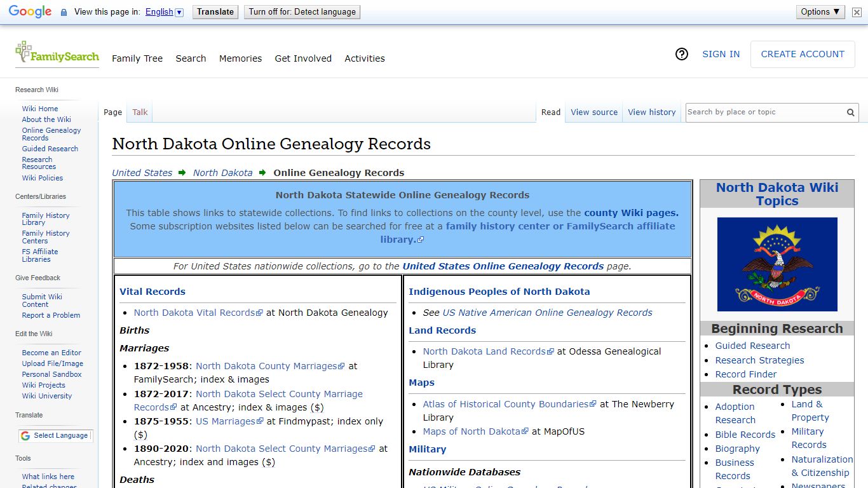Open Bible Records link

(745, 435)
